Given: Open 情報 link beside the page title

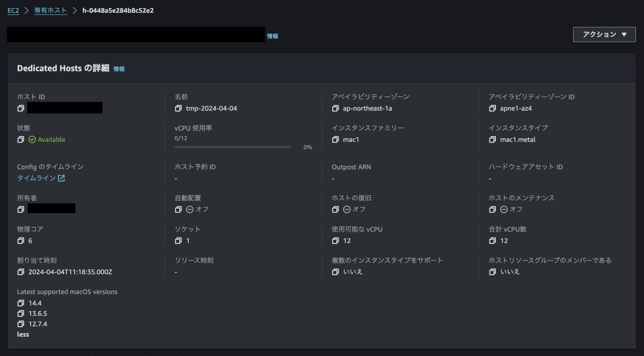Looking at the screenshot, I should [273, 36].
